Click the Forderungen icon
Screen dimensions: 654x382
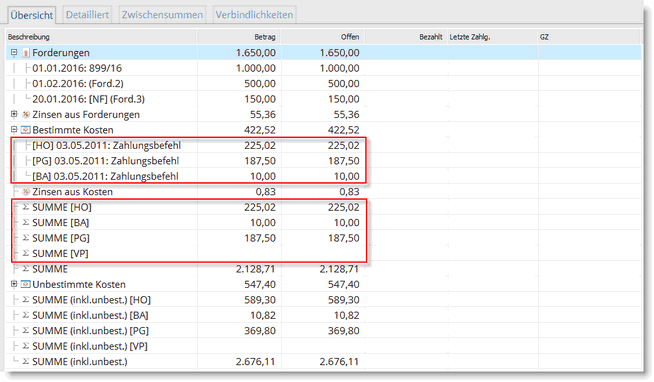(26, 53)
